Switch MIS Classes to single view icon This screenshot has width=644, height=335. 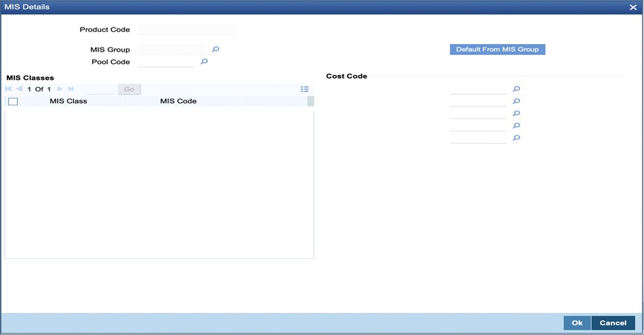pos(304,89)
